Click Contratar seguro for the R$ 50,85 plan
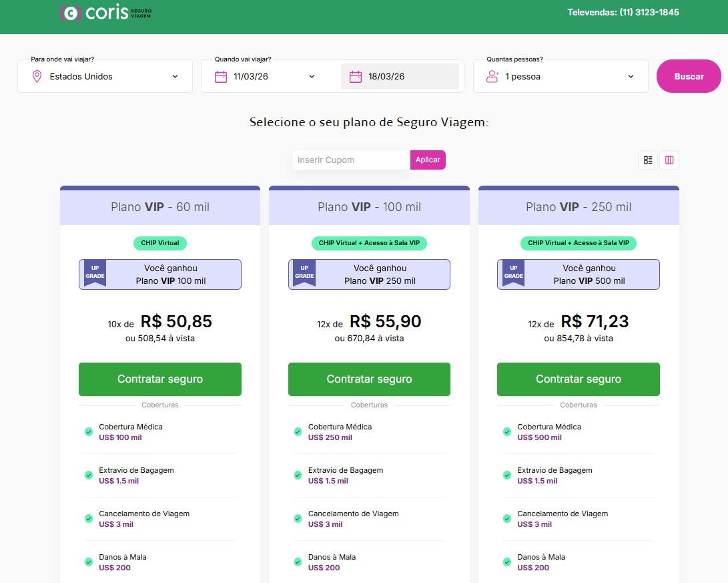This screenshot has width=728, height=583. coord(160,379)
